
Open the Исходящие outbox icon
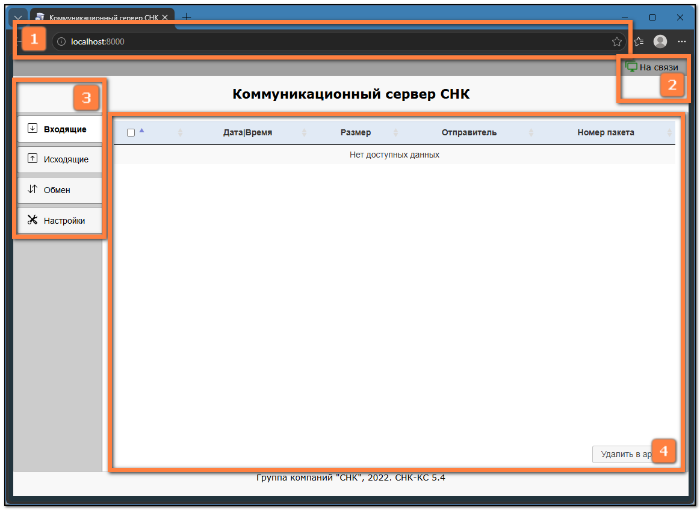click(32, 159)
